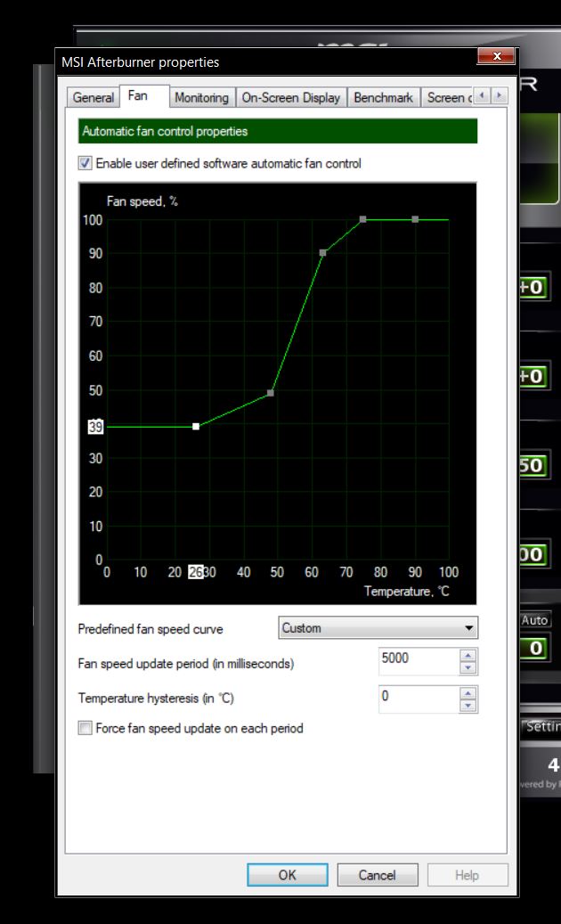Viewport: 561px width, 924px height.
Task: Open the Predefined fan speed curve dropdown
Action: pos(378,628)
